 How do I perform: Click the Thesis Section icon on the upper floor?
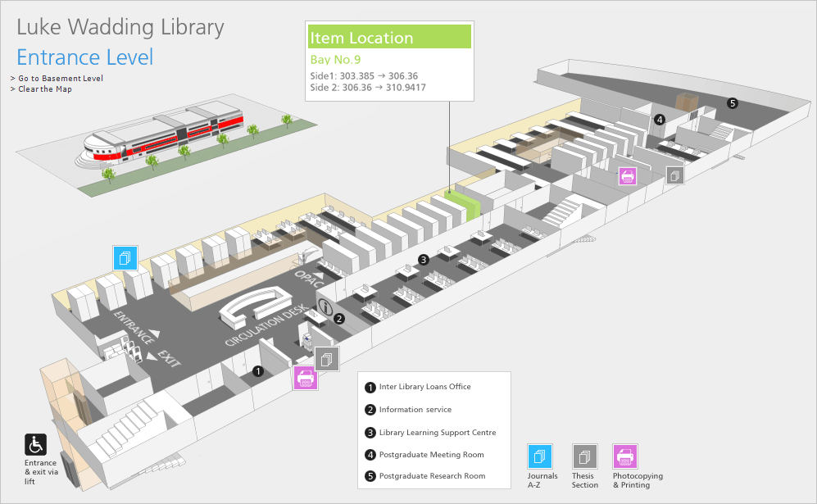[x=674, y=175]
